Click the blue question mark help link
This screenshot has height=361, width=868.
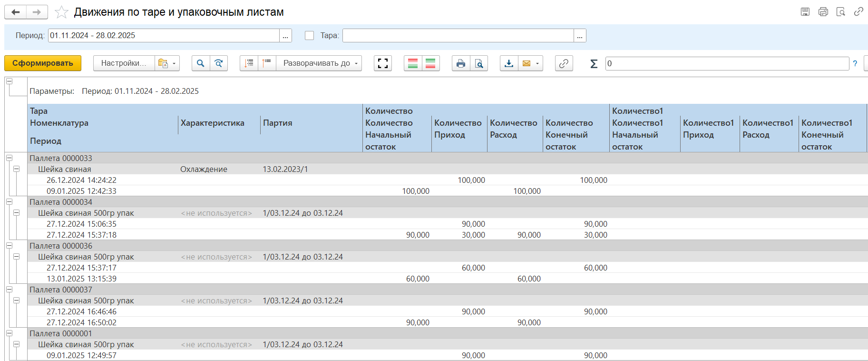click(855, 63)
